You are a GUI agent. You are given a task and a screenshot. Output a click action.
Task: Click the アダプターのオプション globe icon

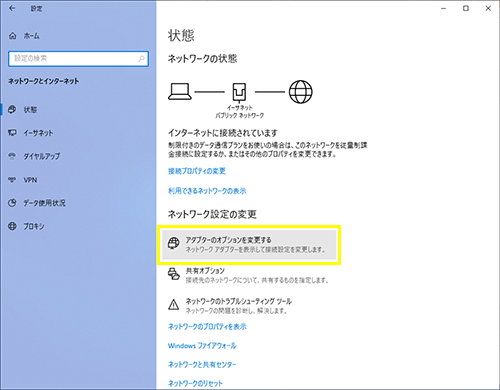tap(174, 243)
